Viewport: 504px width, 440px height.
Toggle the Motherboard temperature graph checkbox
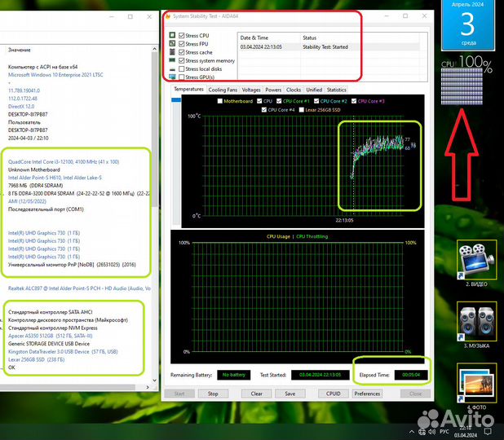pos(219,101)
